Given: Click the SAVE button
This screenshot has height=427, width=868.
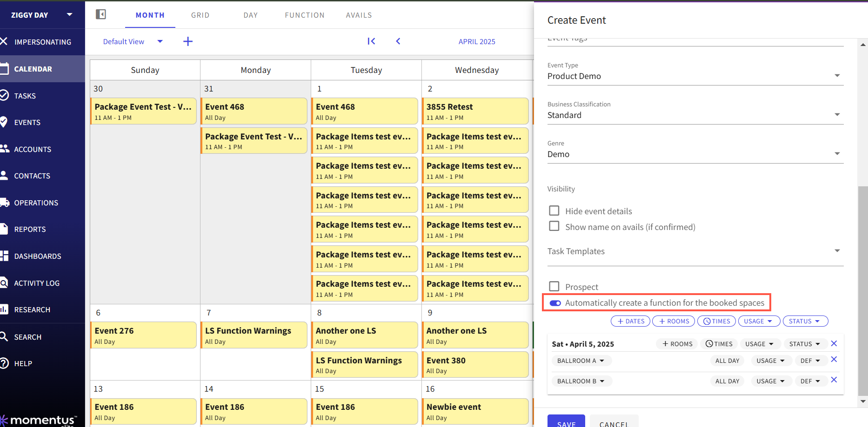Looking at the screenshot, I should tap(566, 422).
